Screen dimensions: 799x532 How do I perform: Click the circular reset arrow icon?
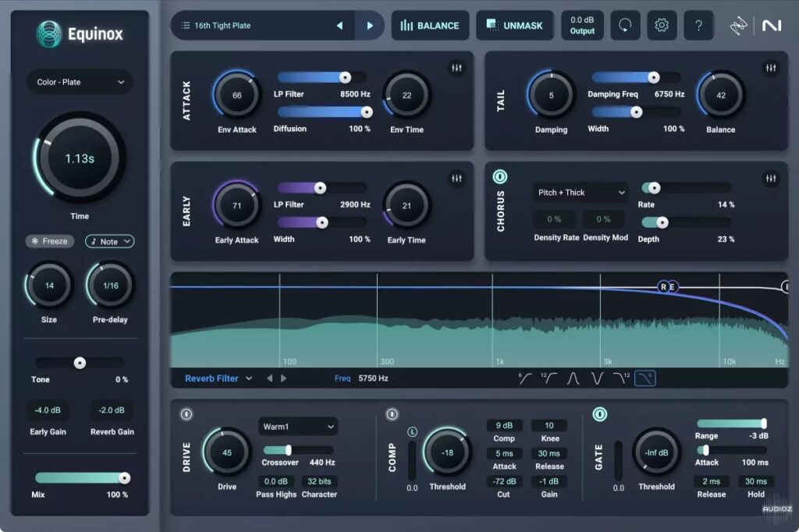coord(625,26)
